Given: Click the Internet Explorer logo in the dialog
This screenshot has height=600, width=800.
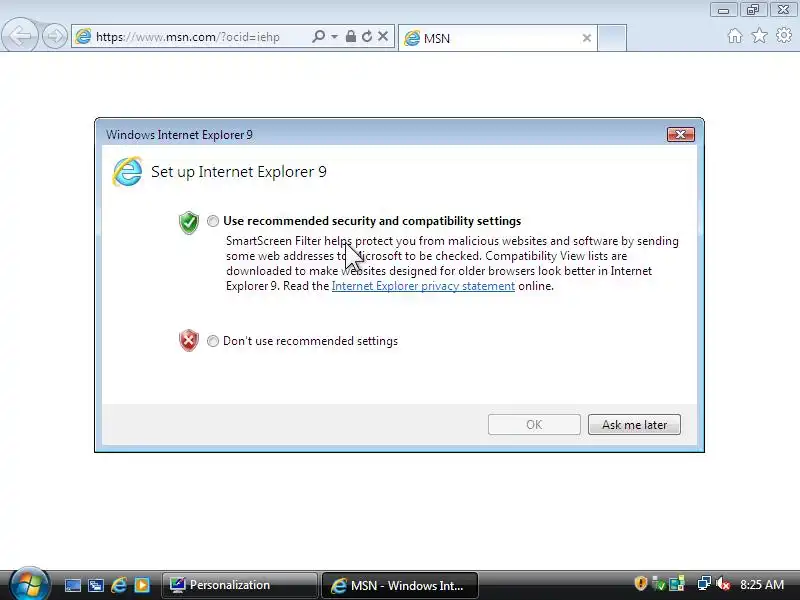Looking at the screenshot, I should [127, 171].
